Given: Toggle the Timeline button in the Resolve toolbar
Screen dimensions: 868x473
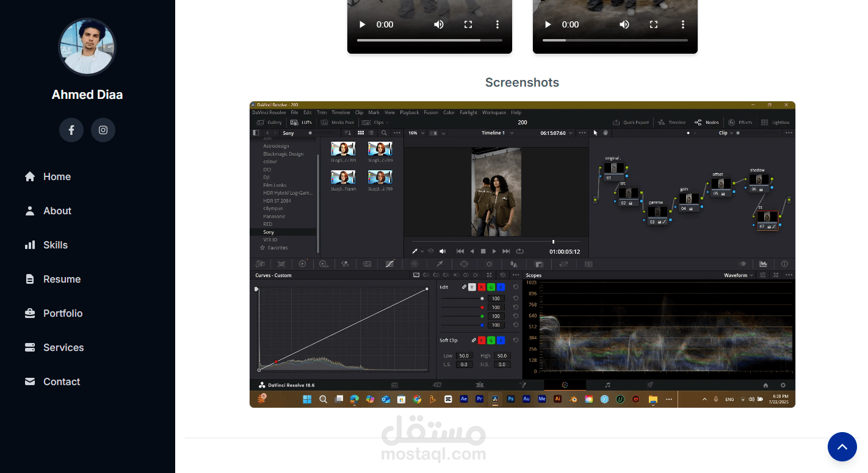Looking at the screenshot, I should (673, 122).
